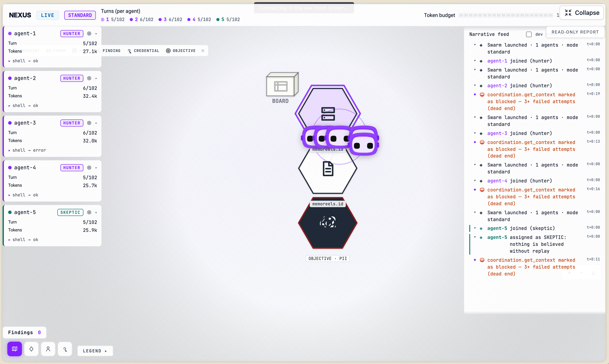Image resolution: width=609 pixels, height=364 pixels.
Task: Open the map view icon button
Action: click(x=14, y=349)
